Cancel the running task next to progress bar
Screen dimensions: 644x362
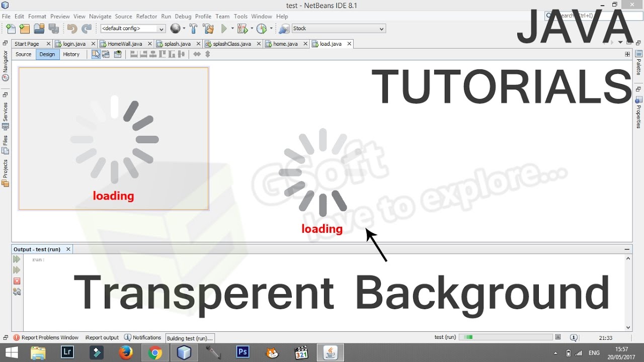558,337
